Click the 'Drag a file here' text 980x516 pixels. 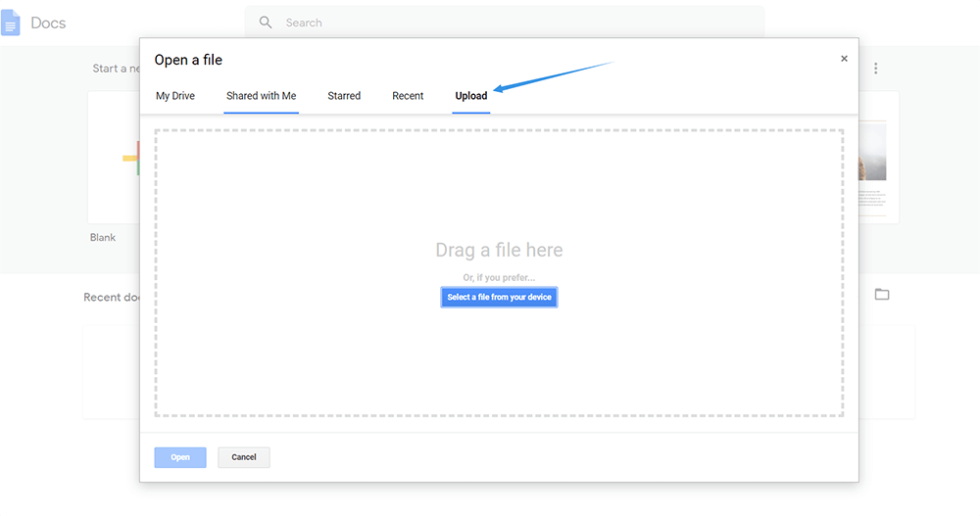coord(499,251)
